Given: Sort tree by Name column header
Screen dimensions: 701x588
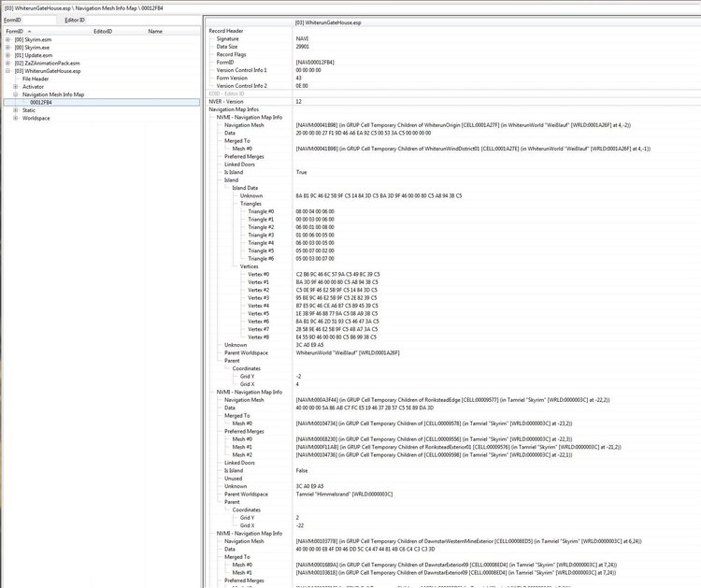Looking at the screenshot, I should tap(174, 31).
